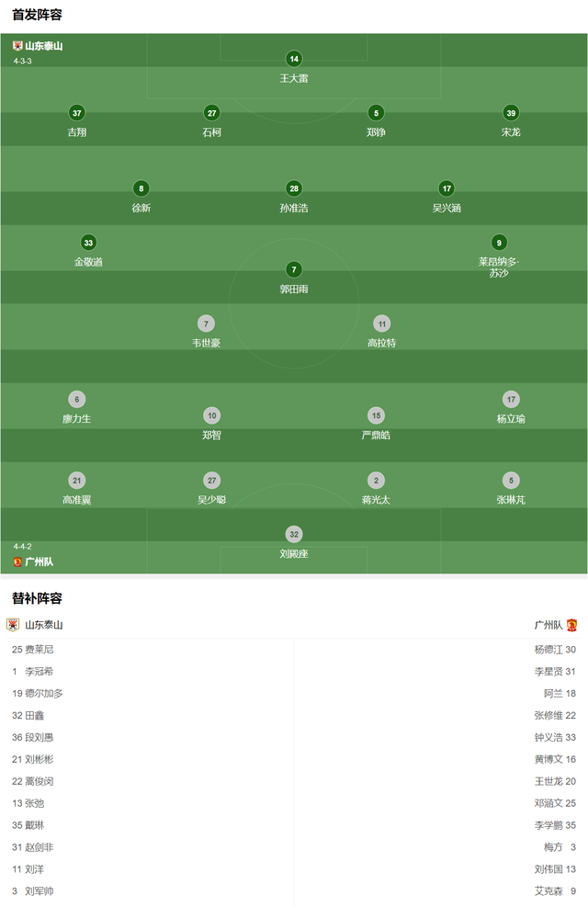Click goalkeeper 王大雷 number 14 badge
Viewport: 588px width, 907px height.
pyautogui.click(x=294, y=59)
